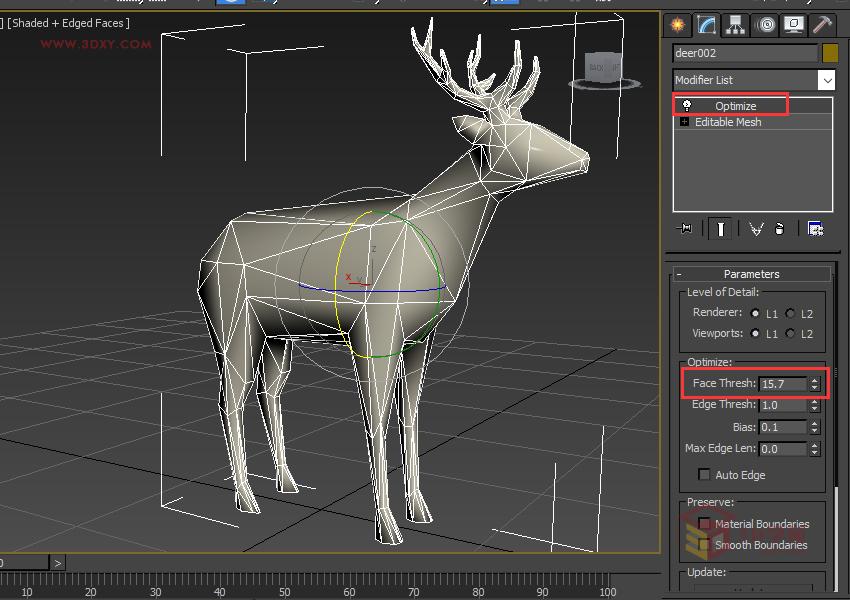Click Remove Modifier trash icon

(780, 229)
